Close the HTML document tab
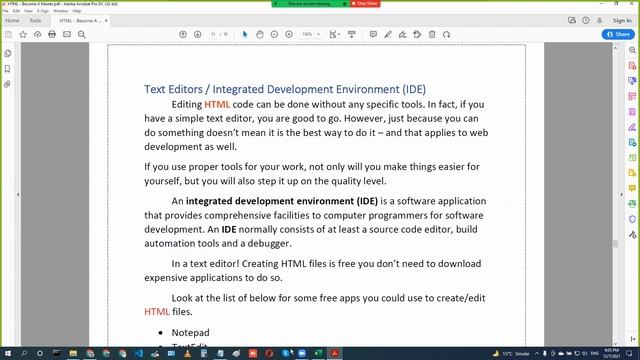 (106, 20)
